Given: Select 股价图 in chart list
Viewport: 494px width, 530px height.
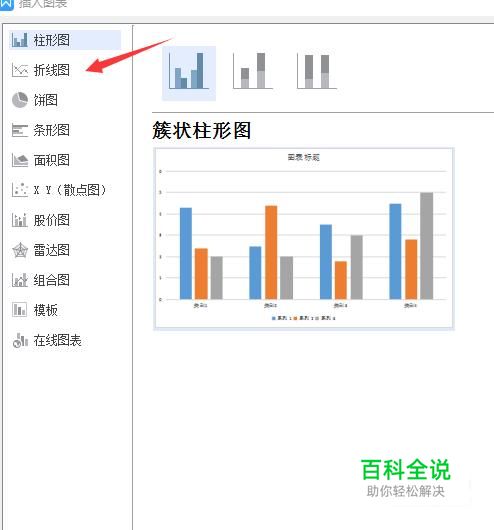Looking at the screenshot, I should [51, 220].
